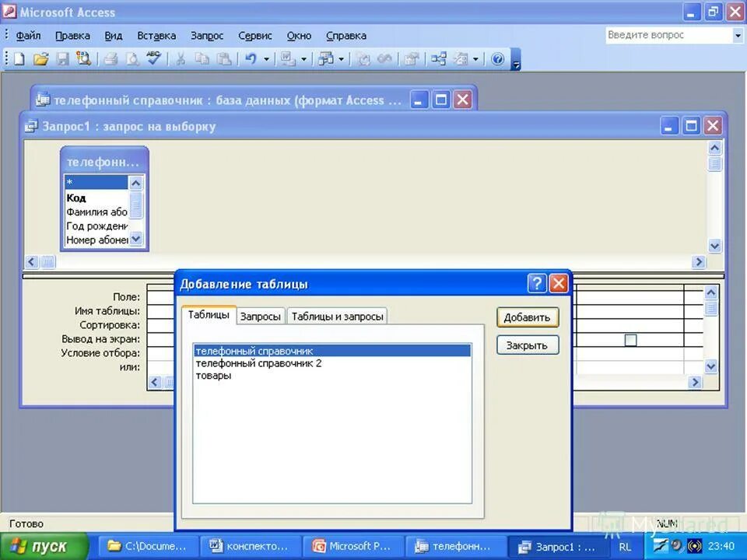Switch to the 'Таблицы и запросы' tab
The height and width of the screenshot is (560, 747).
pyautogui.click(x=337, y=317)
